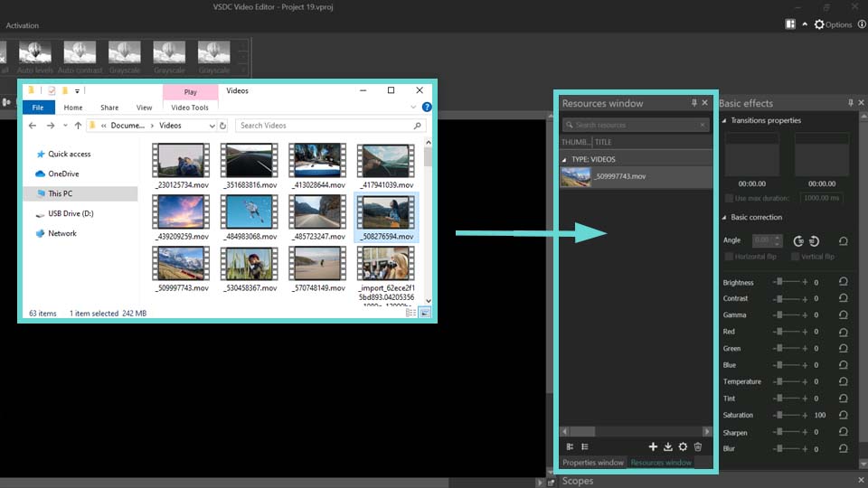Open quick access toolbar dropdown in Explorer
This screenshot has height=488, width=868.
tap(78, 90)
